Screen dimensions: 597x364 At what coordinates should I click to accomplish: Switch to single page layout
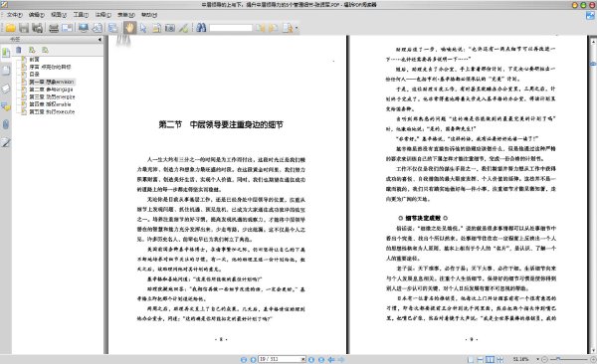tap(471, 359)
